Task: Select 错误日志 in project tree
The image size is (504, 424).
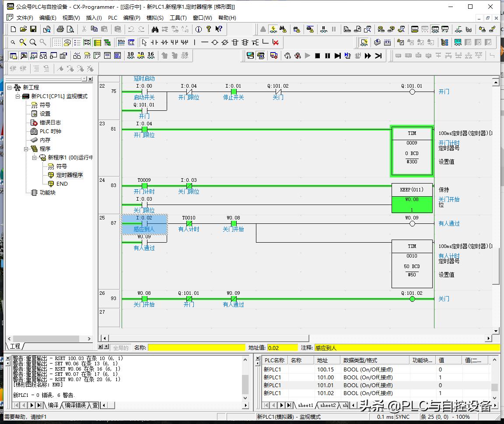Action: [x=50, y=123]
